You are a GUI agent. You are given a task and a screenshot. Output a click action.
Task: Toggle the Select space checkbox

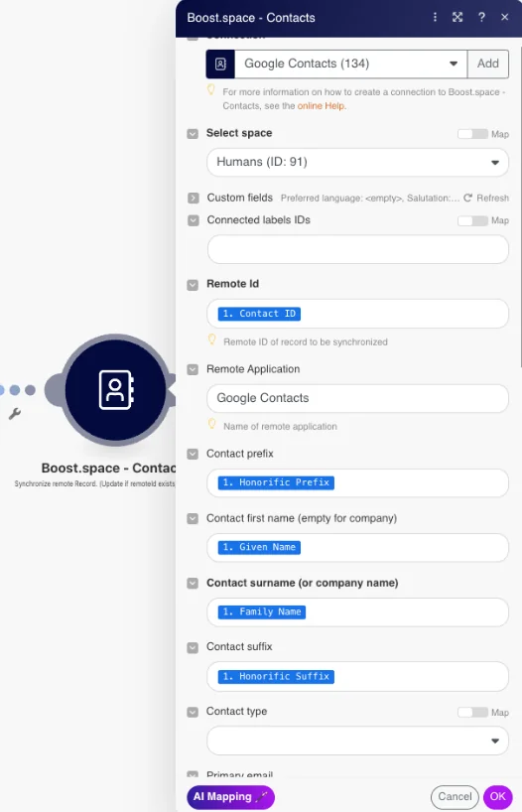pos(193,134)
